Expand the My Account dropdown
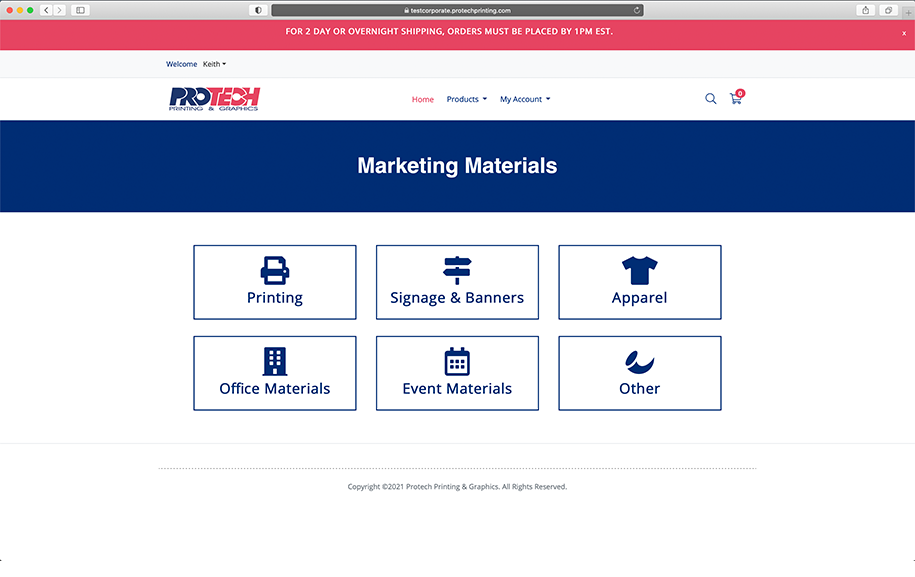915x577 pixels. (x=525, y=99)
